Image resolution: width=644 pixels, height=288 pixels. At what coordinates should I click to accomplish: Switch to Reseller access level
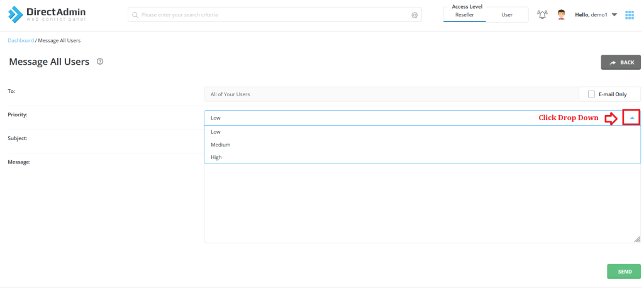[465, 15]
